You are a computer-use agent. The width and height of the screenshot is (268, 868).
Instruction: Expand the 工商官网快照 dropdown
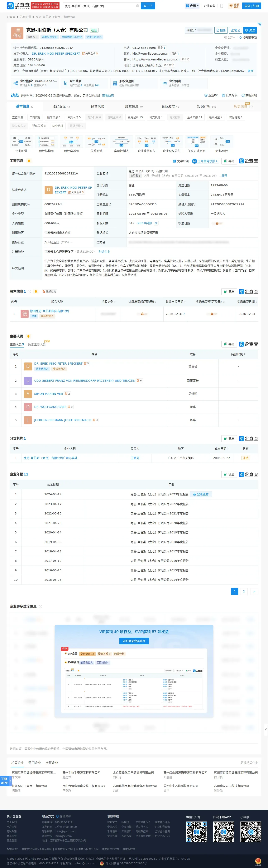click(206, 161)
